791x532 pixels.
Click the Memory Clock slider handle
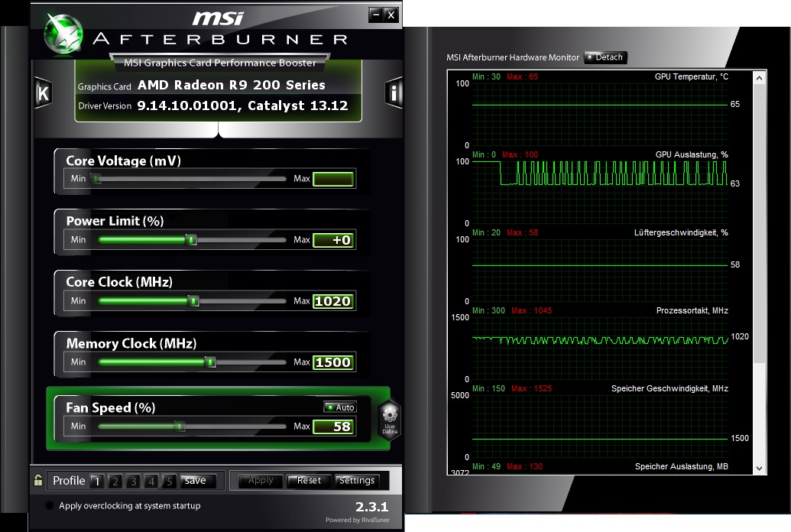pos(210,362)
